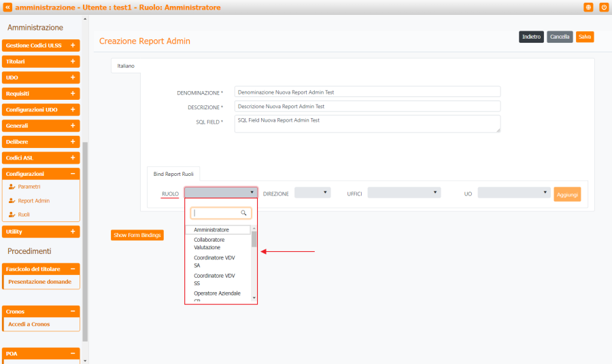Open the UO dropdown

(x=513, y=193)
